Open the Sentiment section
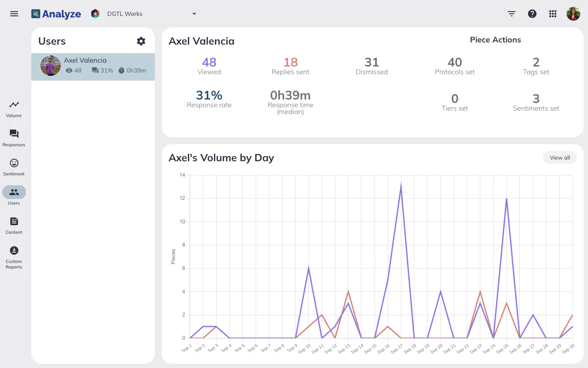The width and height of the screenshot is (588, 368). (x=14, y=167)
